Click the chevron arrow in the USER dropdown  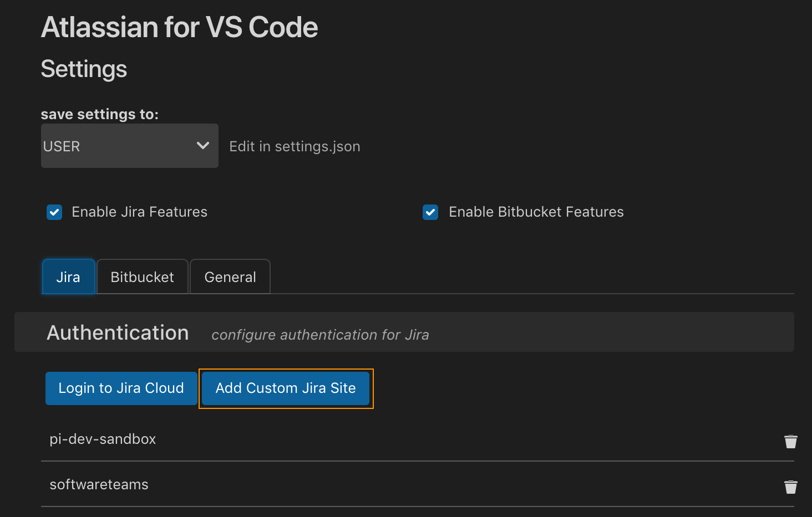[x=203, y=146]
